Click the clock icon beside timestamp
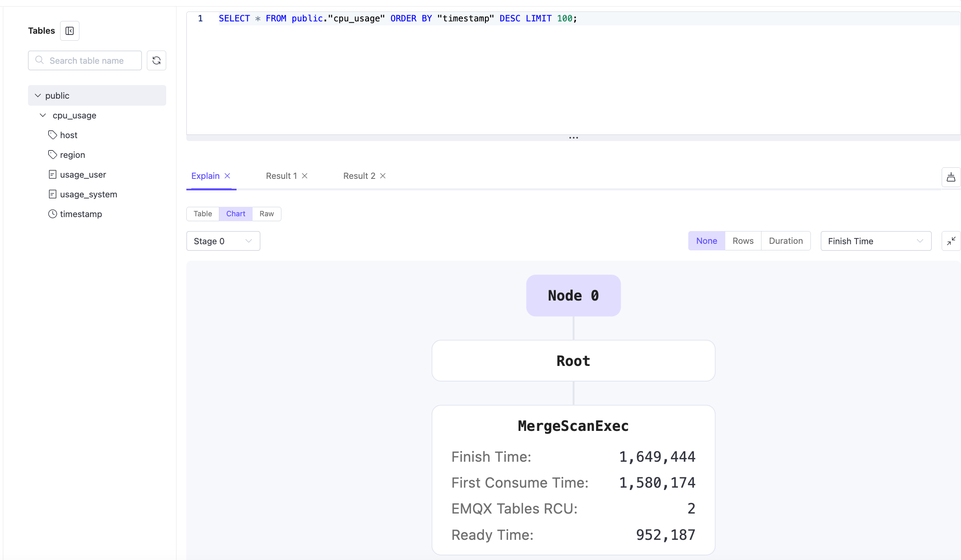961x560 pixels. (52, 214)
